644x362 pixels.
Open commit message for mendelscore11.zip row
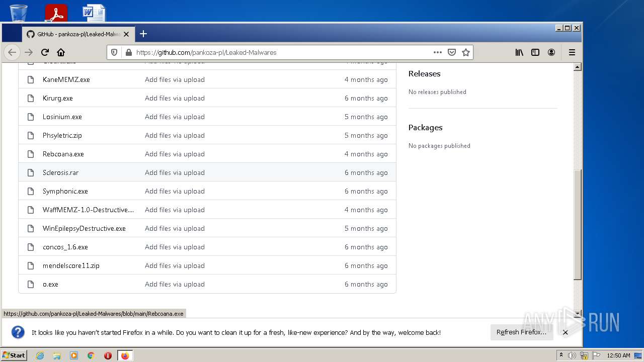pos(175,265)
